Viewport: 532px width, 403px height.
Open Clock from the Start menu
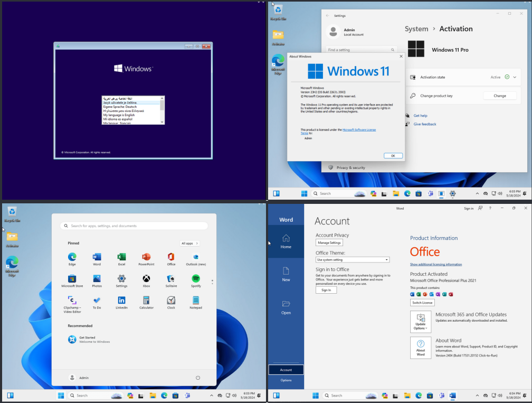(171, 303)
